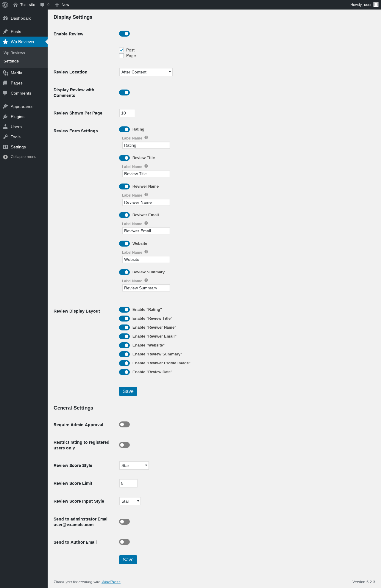Screen dimensions: 381x588
Task: Select Wp Reviews submenu item
Action: click(14, 53)
